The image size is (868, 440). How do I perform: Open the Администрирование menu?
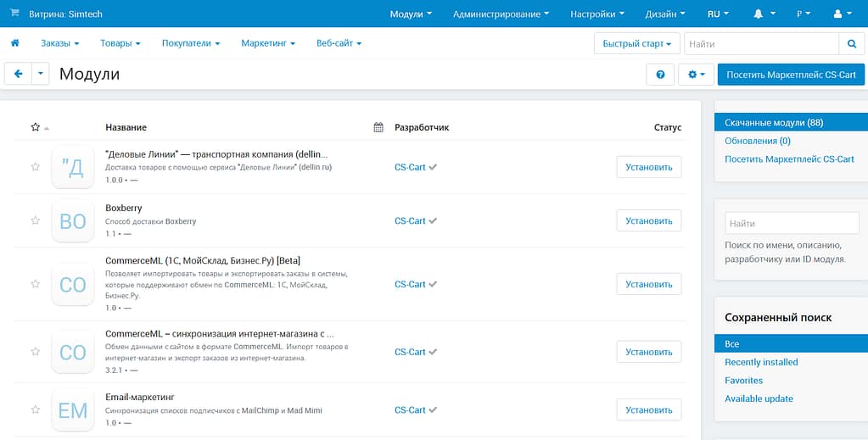(500, 14)
